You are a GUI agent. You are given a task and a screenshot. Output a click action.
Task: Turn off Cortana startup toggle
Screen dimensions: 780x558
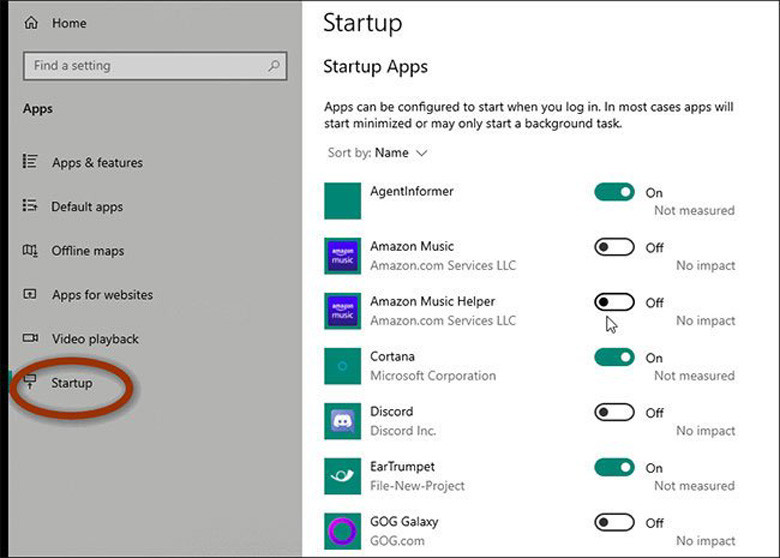point(614,357)
